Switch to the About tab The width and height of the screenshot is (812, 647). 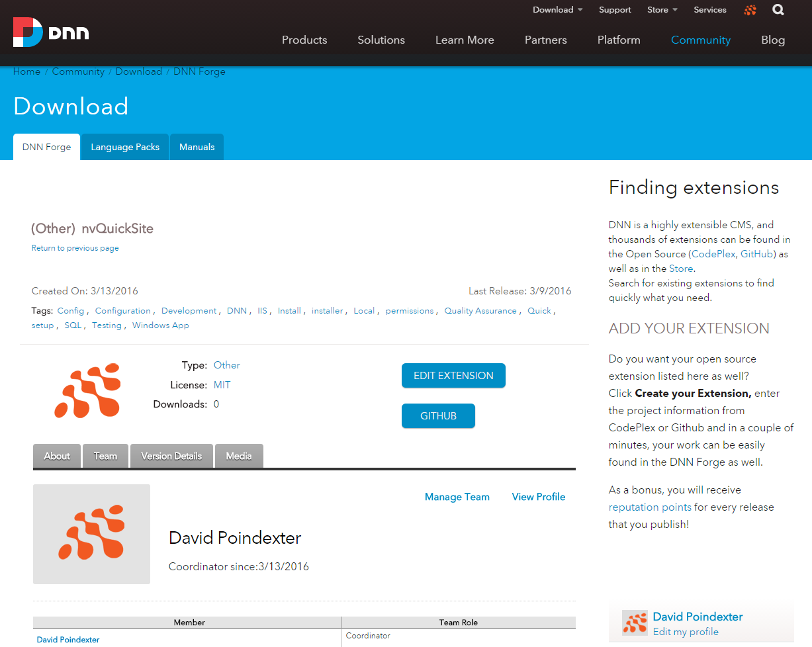click(57, 456)
